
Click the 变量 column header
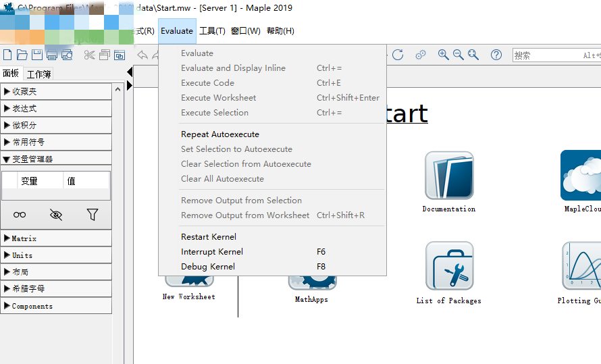coord(40,181)
